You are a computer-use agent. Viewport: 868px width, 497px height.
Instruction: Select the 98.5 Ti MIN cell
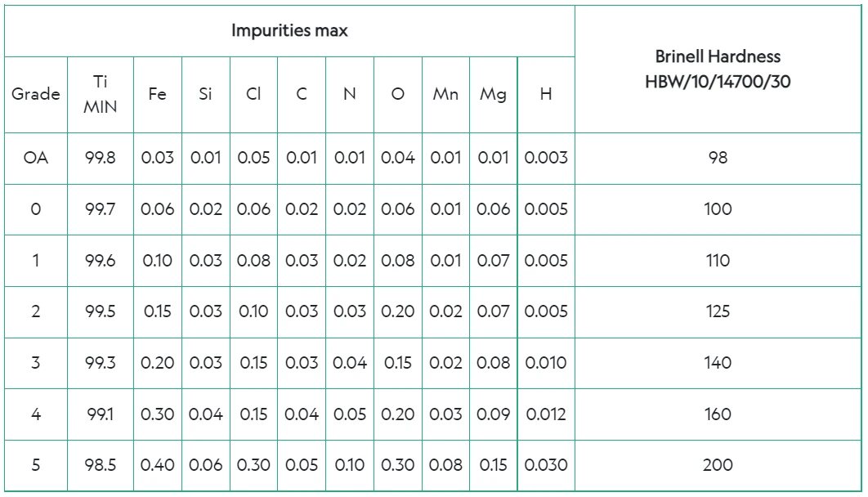(101, 465)
